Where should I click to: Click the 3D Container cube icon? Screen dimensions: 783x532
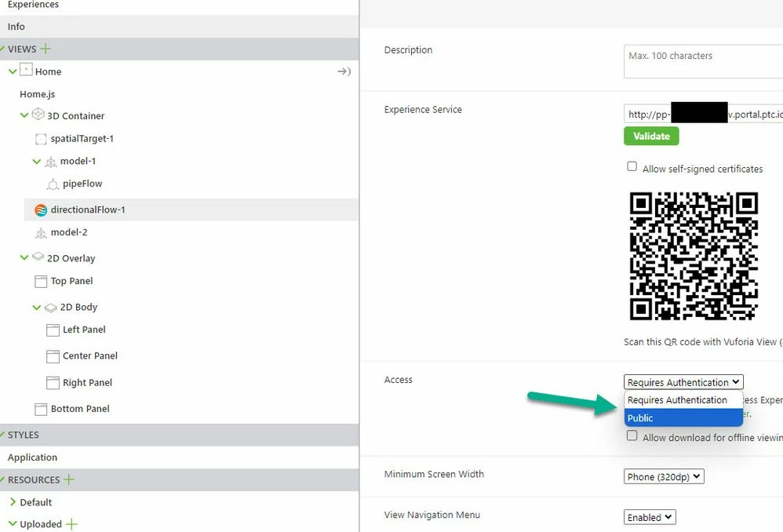pos(38,114)
